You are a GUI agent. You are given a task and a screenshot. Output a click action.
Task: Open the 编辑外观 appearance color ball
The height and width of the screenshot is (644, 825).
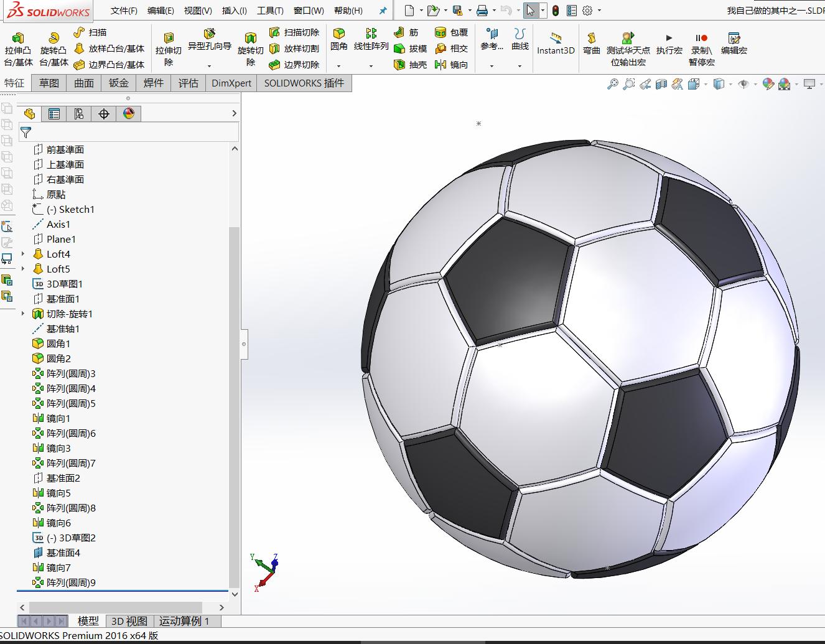[768, 83]
